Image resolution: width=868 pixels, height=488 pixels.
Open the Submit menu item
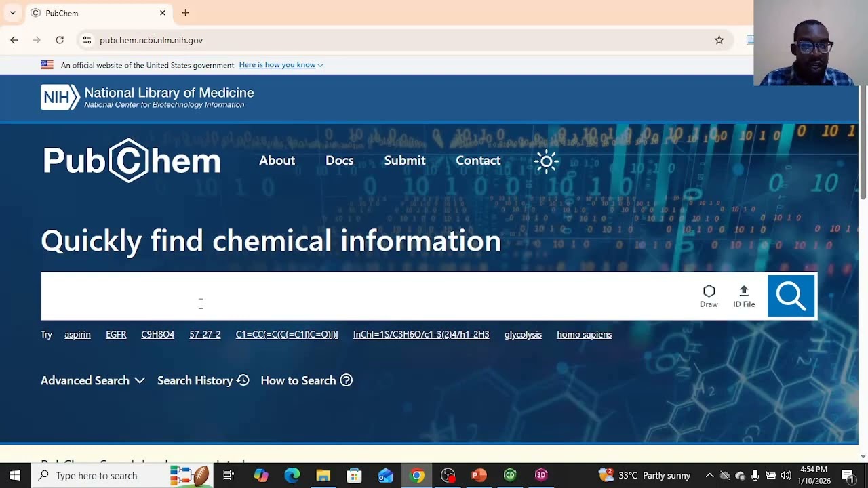pos(405,161)
